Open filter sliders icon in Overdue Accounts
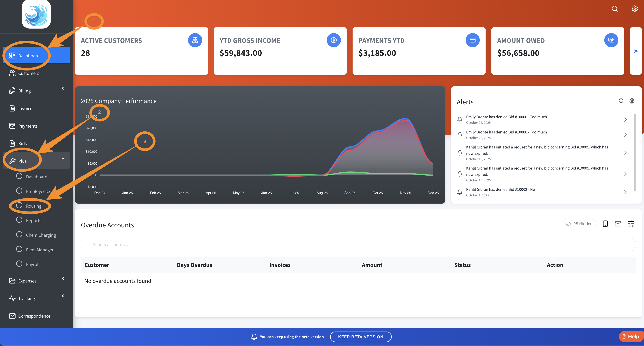Image resolution: width=644 pixels, height=346 pixels. pos(631,224)
